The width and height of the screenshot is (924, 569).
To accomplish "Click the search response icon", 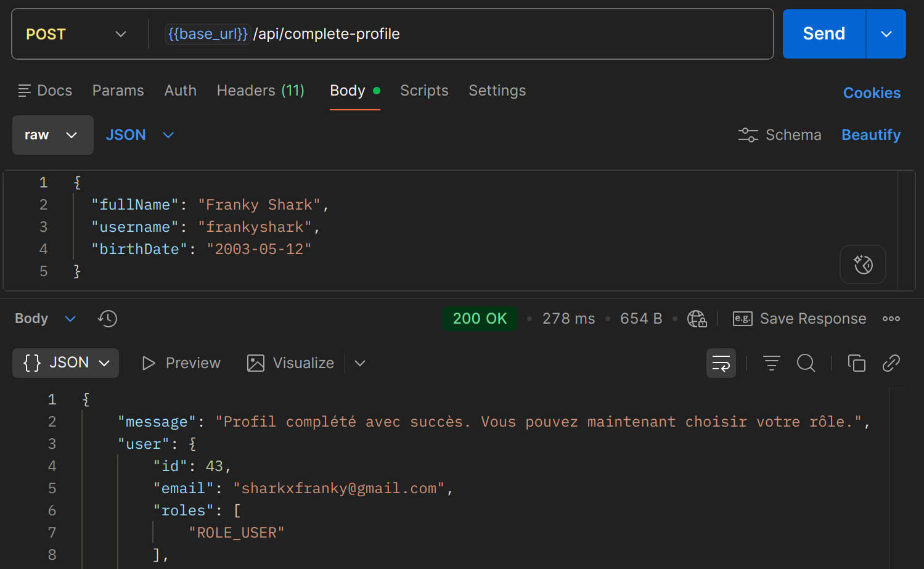I will pos(806,363).
